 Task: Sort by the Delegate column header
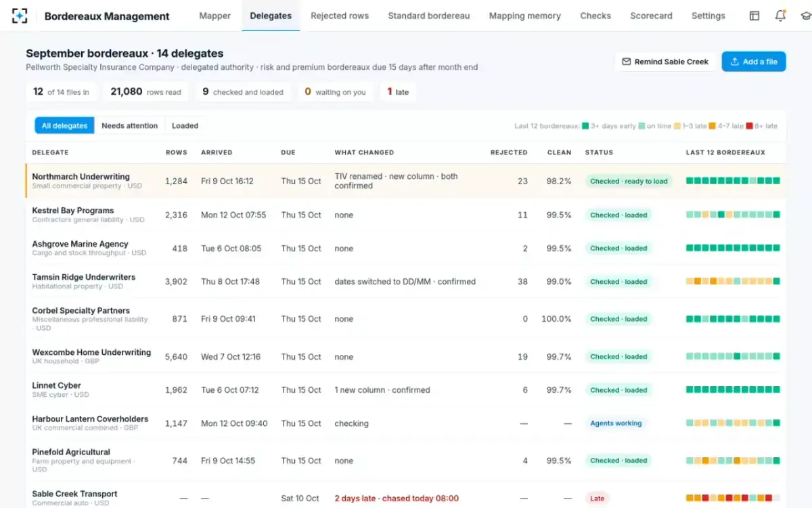tap(50, 152)
